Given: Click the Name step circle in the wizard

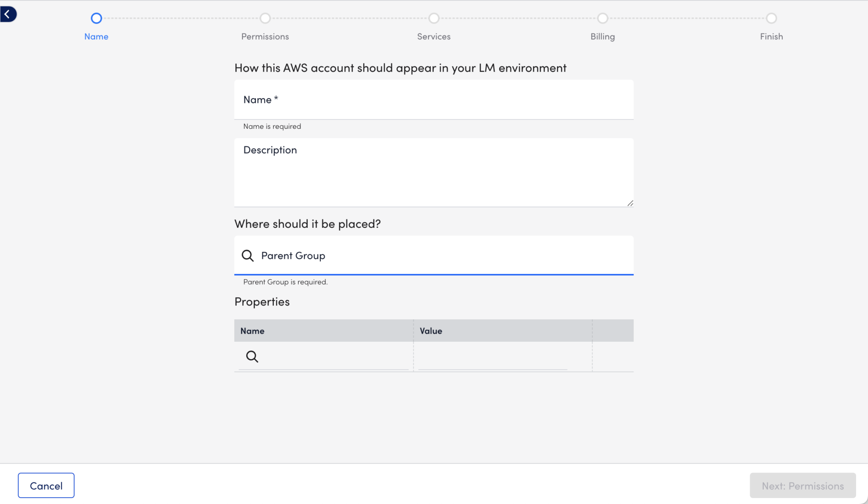Looking at the screenshot, I should 96,18.
